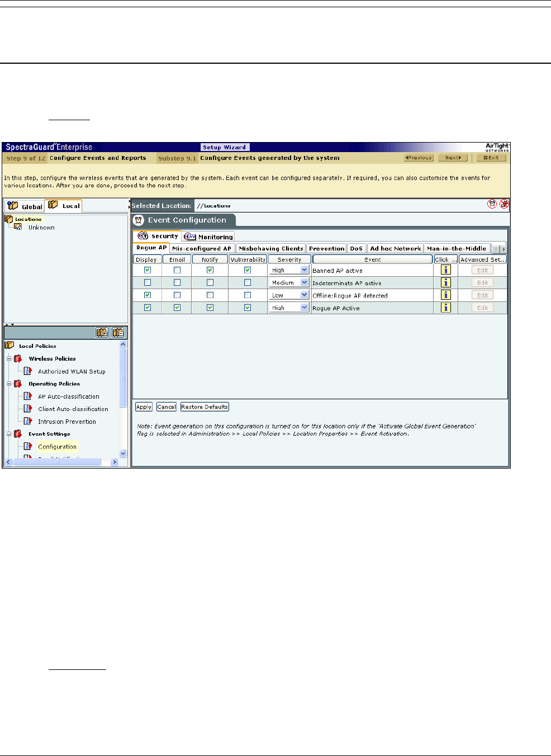Click the Event Settings book icon
This screenshot has height=756, width=551.
(18, 434)
